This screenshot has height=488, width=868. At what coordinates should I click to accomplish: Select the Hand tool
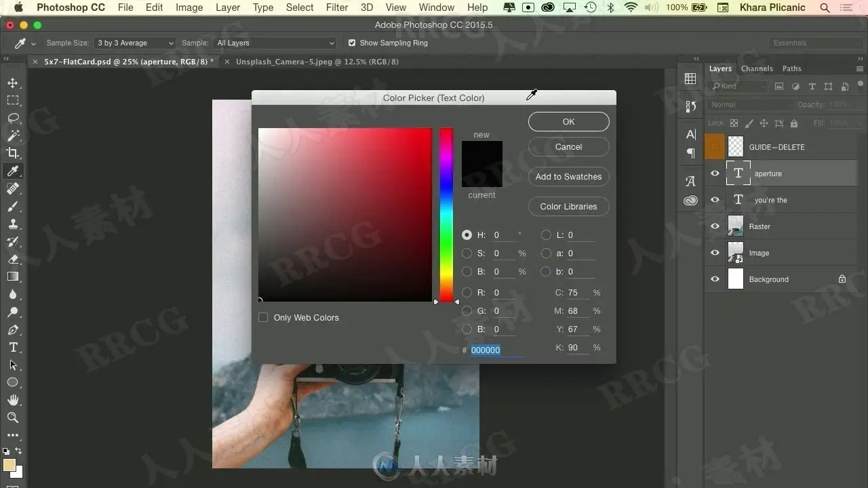(13, 400)
